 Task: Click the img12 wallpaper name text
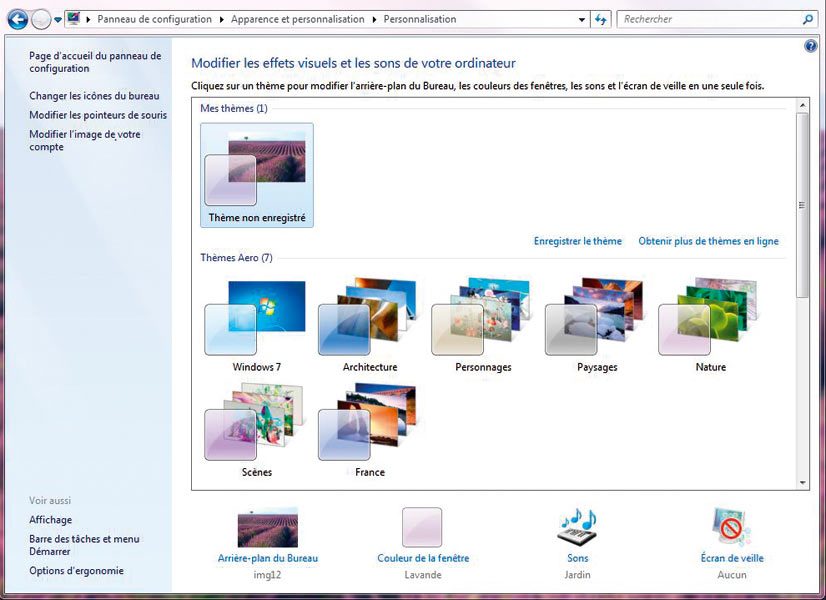(x=267, y=575)
